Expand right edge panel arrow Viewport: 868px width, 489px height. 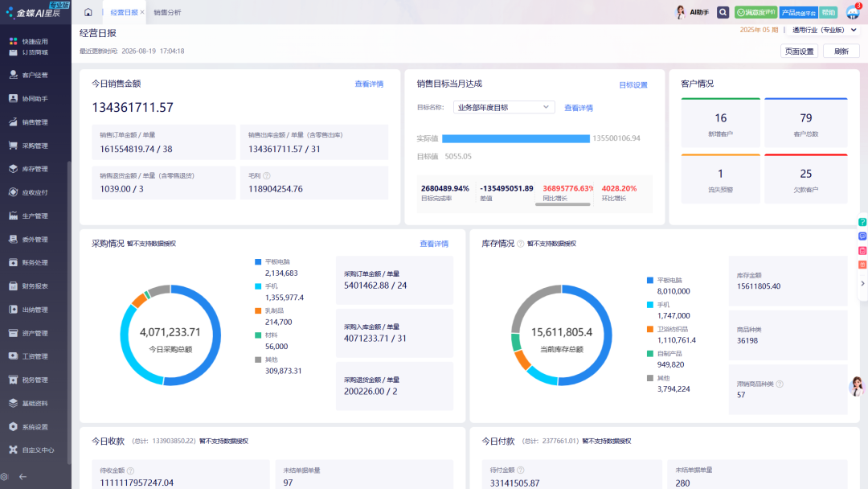click(862, 284)
